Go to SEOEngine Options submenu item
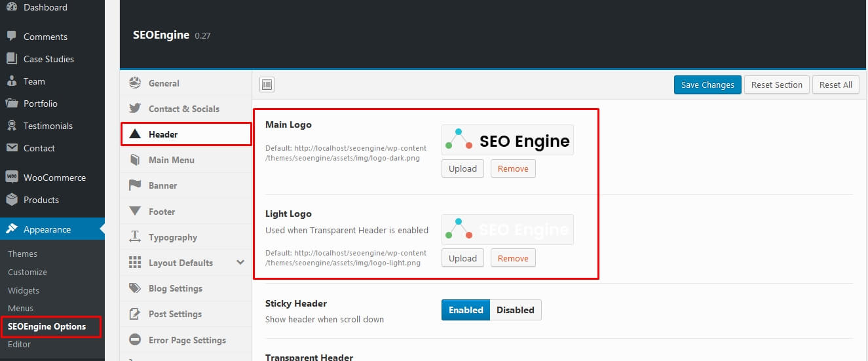The image size is (868, 361). 47,326
